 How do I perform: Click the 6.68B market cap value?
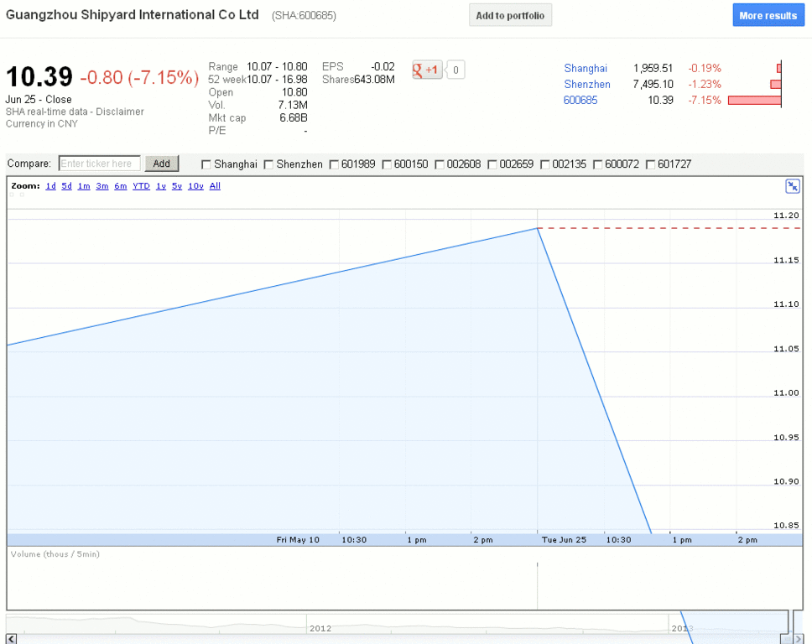tap(293, 117)
